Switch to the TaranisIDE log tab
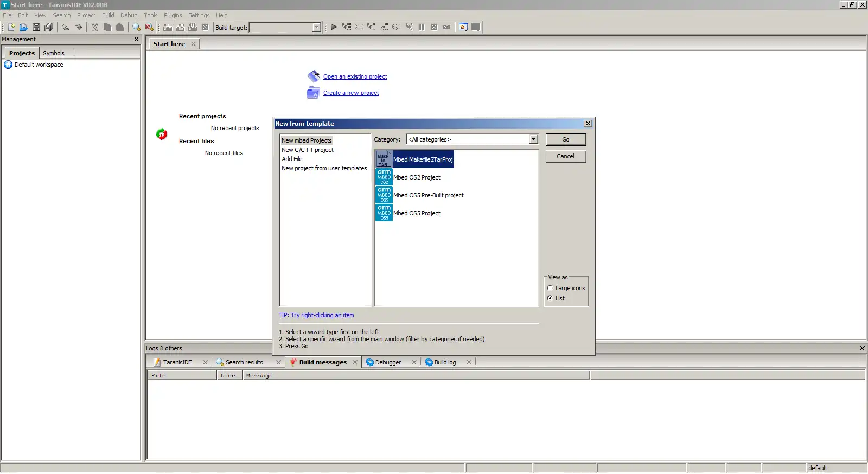This screenshot has height=474, width=868. click(x=177, y=362)
